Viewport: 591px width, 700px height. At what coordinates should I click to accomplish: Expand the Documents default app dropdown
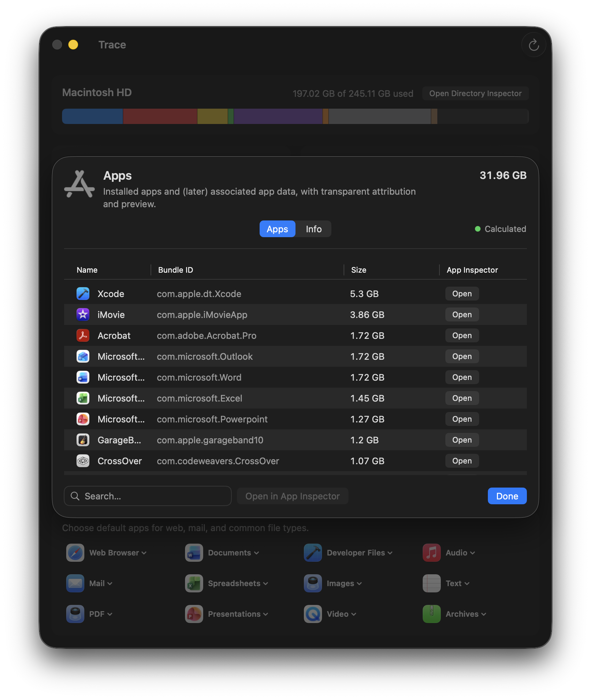[x=257, y=553]
